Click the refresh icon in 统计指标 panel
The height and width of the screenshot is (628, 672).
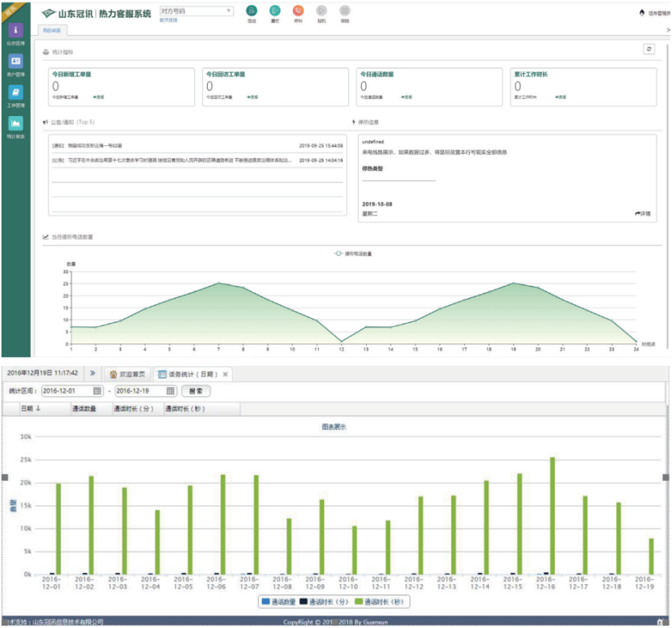tap(648, 49)
